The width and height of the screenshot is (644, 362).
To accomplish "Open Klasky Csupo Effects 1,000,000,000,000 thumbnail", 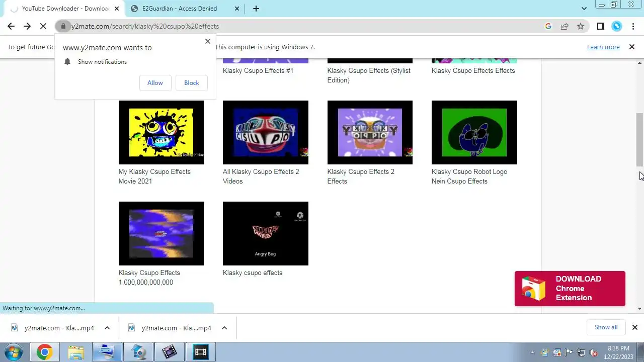I will coord(161,233).
